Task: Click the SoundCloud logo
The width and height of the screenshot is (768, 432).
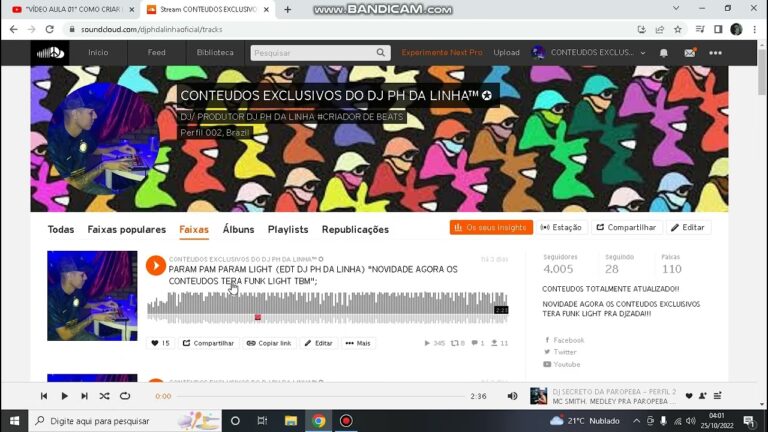Action: tap(50, 52)
